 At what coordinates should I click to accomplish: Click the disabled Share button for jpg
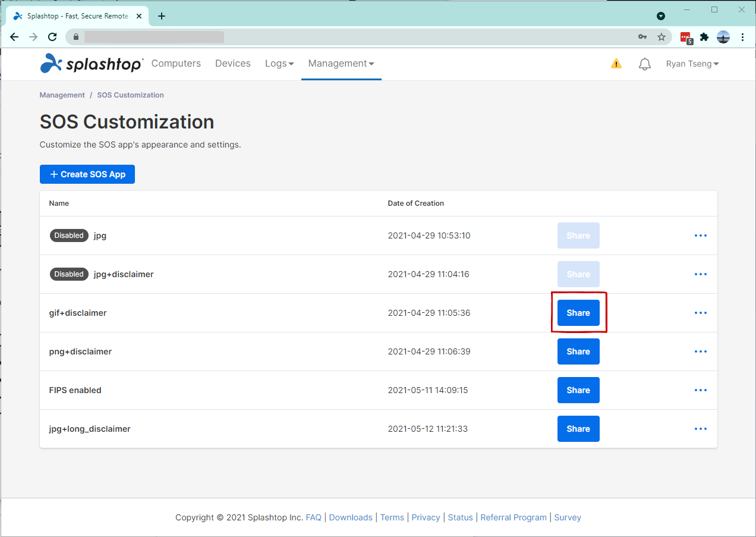[578, 235]
